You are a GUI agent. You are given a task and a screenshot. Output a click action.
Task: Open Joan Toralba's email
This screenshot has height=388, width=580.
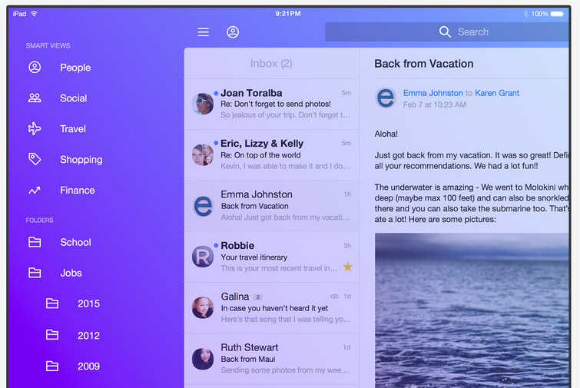tap(272, 104)
